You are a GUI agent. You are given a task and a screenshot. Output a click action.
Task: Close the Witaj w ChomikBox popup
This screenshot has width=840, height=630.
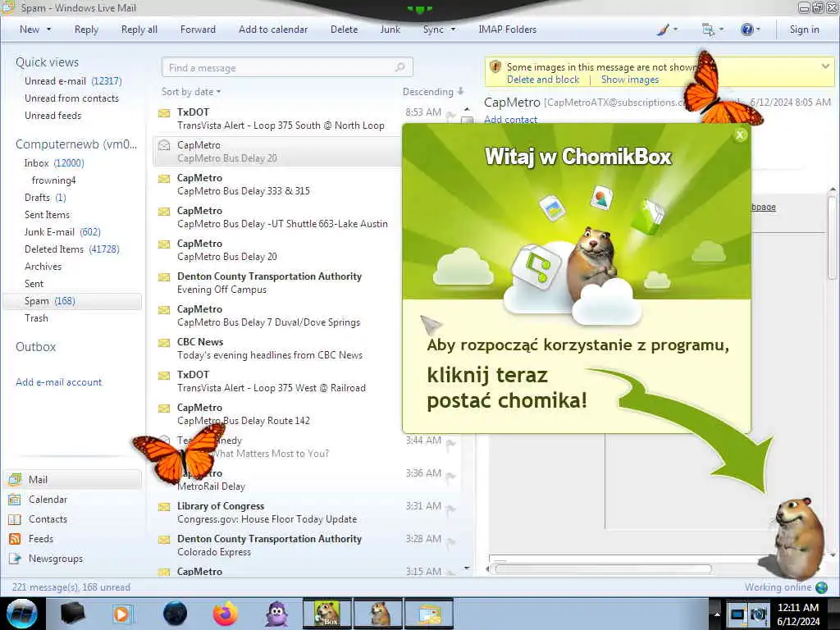[x=740, y=135]
